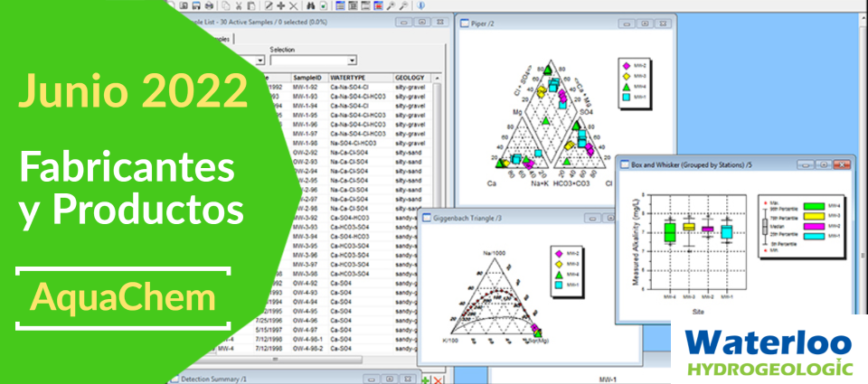
Task: Click the Add plus-sign toolbar icon
Action: point(280,5)
